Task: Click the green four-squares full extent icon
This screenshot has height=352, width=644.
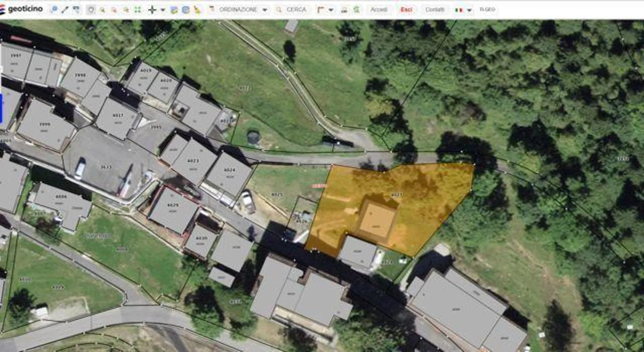Action: point(138,10)
